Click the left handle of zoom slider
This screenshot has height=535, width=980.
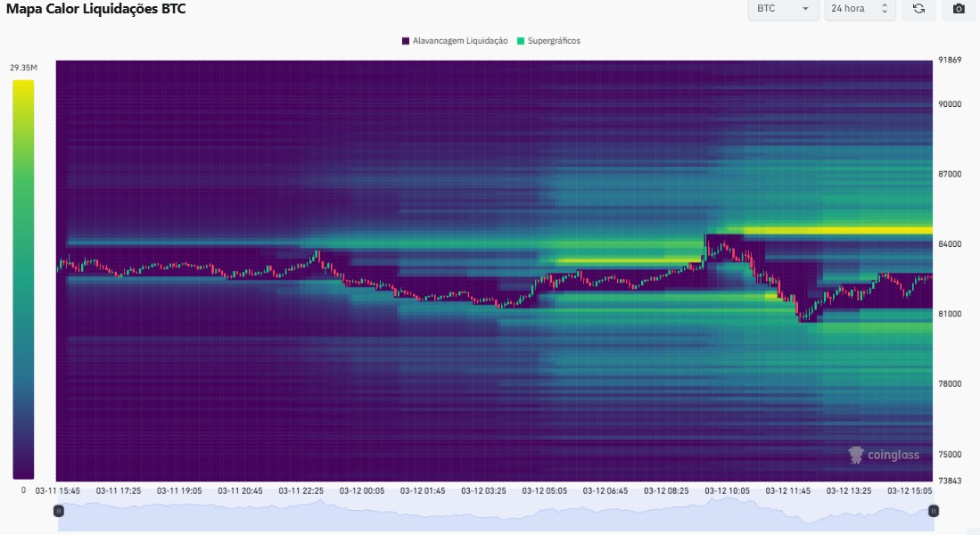tap(58, 511)
